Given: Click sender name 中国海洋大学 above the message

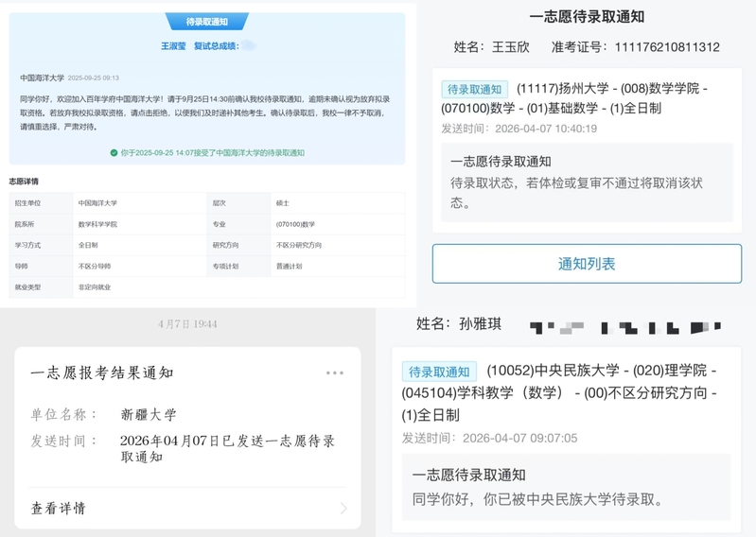Looking at the screenshot, I should [x=42, y=78].
